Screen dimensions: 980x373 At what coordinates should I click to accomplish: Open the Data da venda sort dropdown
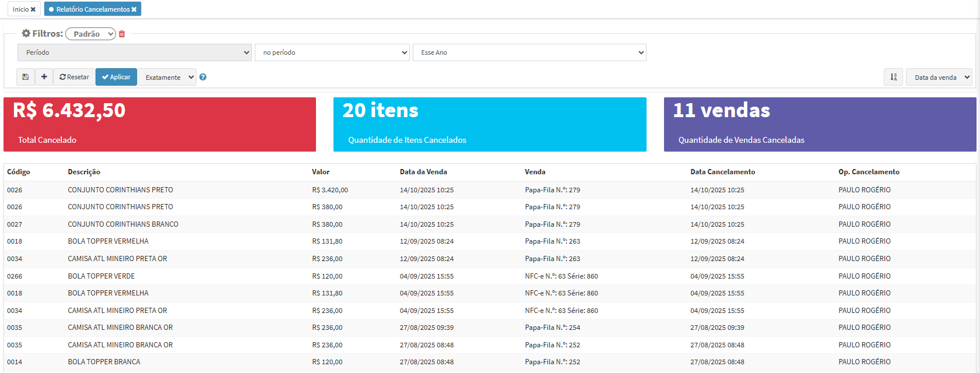[x=939, y=77]
